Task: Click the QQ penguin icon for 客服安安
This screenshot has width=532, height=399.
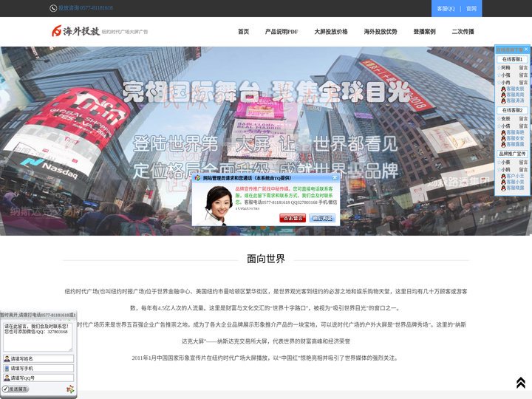Action: 503,138
